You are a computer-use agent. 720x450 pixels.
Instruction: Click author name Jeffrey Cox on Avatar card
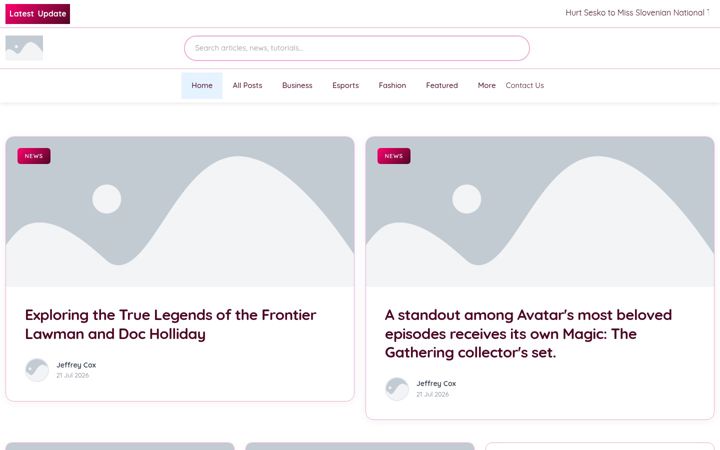coord(436,383)
